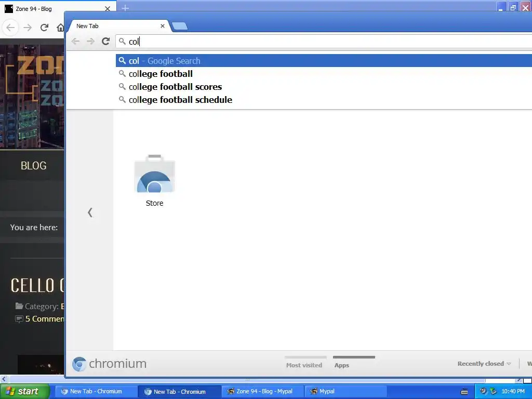Screen dimensions: 532x399
Task: Switch to the Zone 94 - Blog - Mypal taskbar button
Action: (x=262, y=392)
